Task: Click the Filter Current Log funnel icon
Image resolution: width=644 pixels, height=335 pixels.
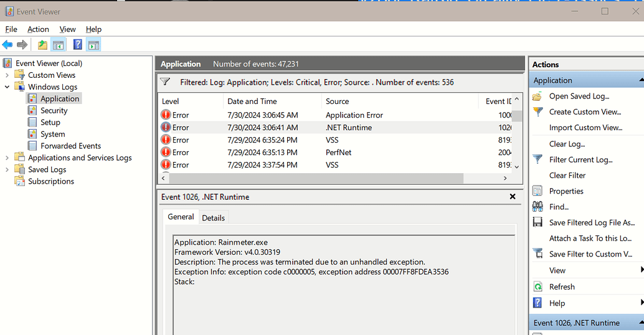Action: 537,159
